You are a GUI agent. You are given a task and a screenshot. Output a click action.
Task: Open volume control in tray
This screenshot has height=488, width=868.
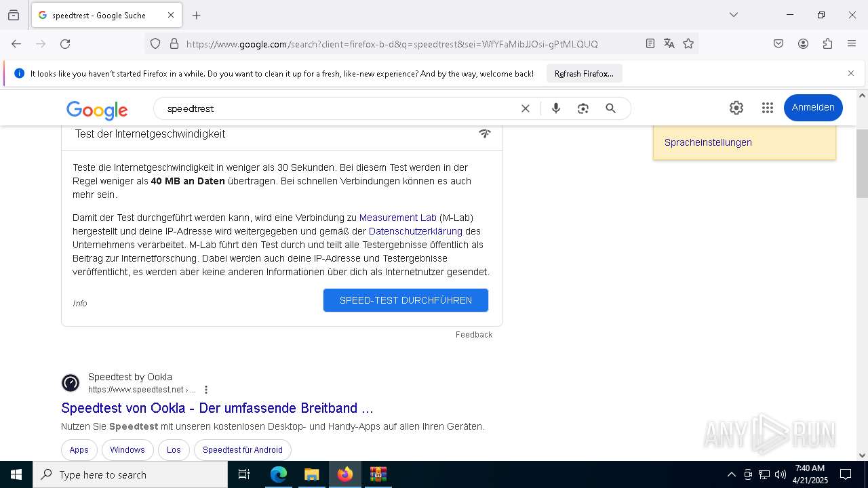tap(781, 474)
